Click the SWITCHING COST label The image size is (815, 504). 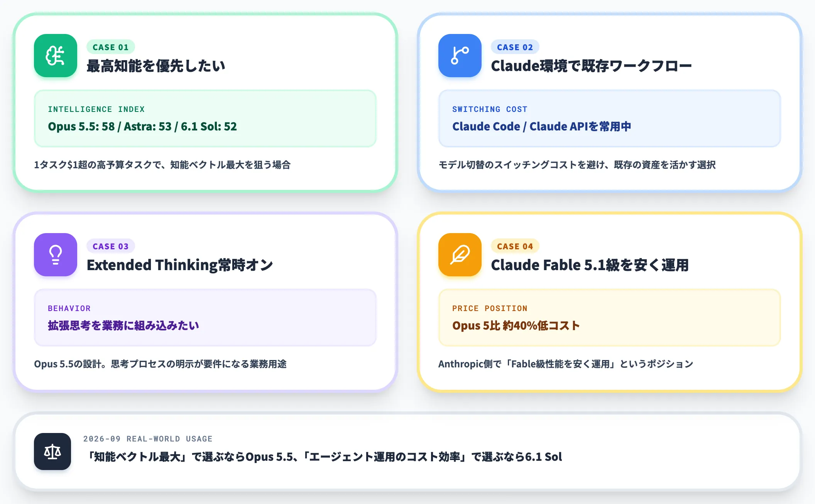490,109
